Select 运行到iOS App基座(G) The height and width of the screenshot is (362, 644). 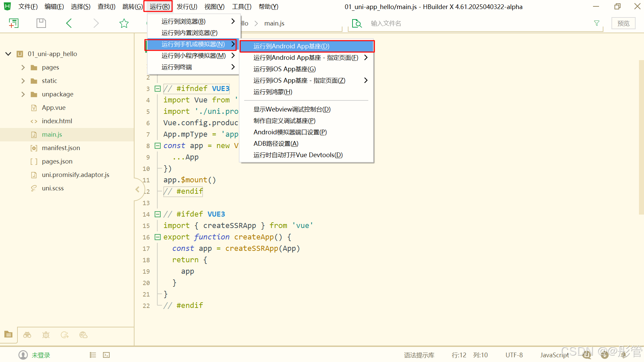pyautogui.click(x=307, y=69)
